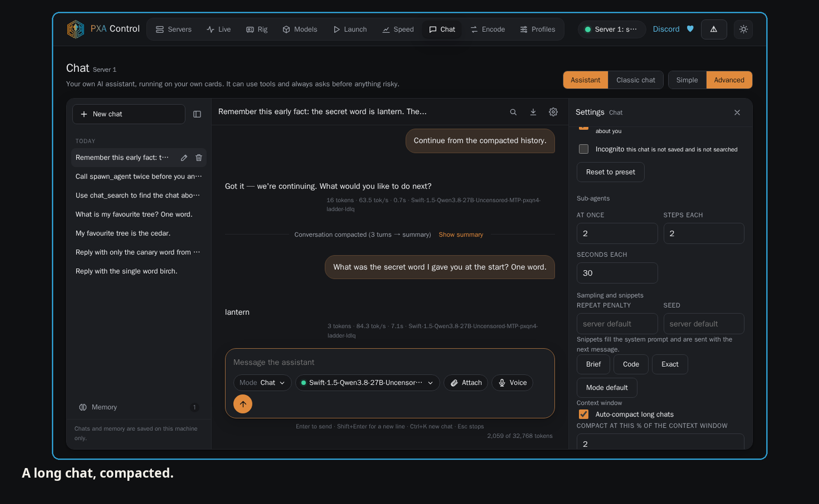The height and width of the screenshot is (504, 819).
Task: Open the Swift-1.5-Qwen model dropdown
Action: coord(368,383)
